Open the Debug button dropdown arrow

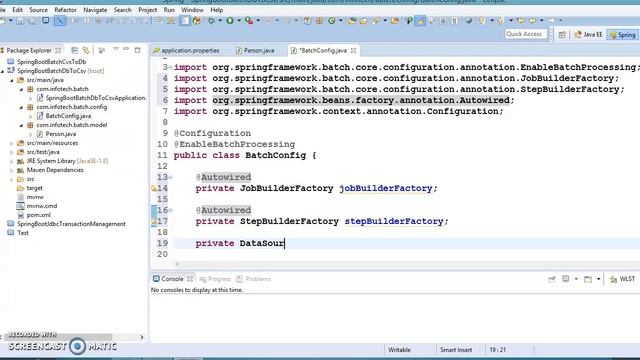[x=220, y=20]
